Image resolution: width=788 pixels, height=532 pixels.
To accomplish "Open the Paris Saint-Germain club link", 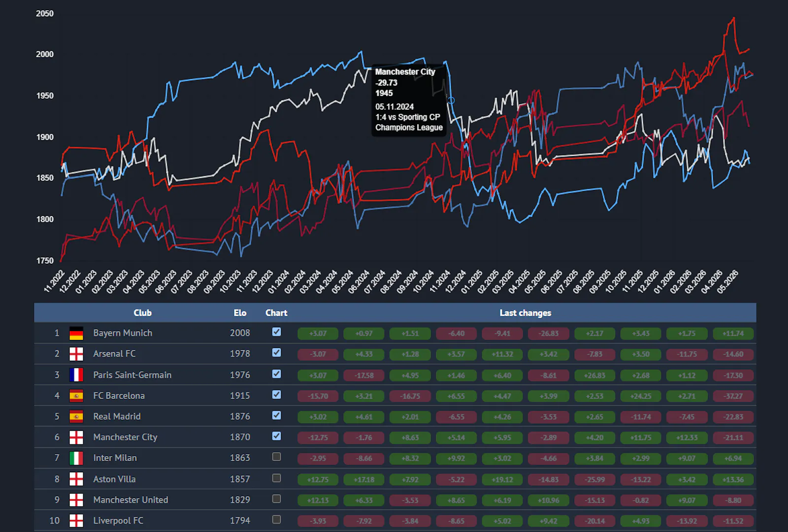I will pos(132,375).
